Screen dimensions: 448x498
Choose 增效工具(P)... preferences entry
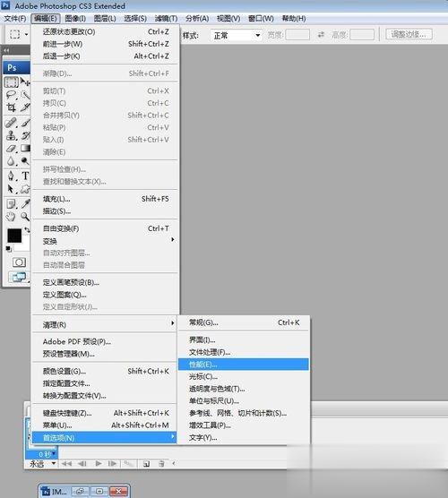click(244, 425)
